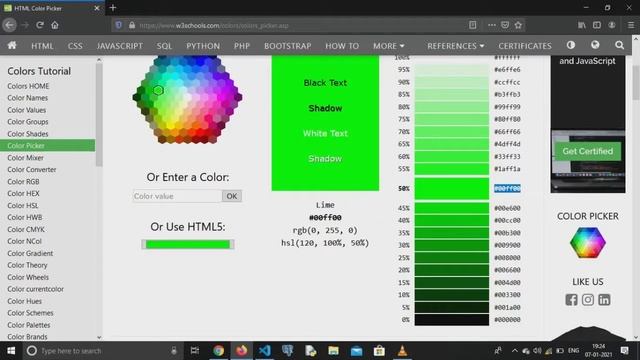This screenshot has height=360, width=640.
Task: Open VLC media player from taskbar
Action: (x=402, y=351)
